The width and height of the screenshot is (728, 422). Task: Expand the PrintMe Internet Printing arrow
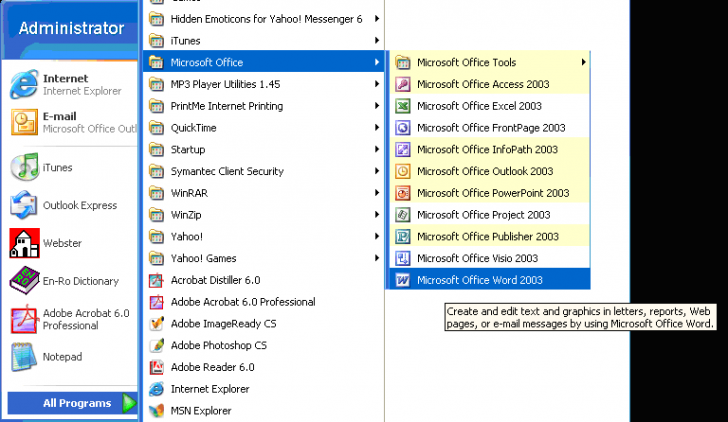(x=377, y=106)
